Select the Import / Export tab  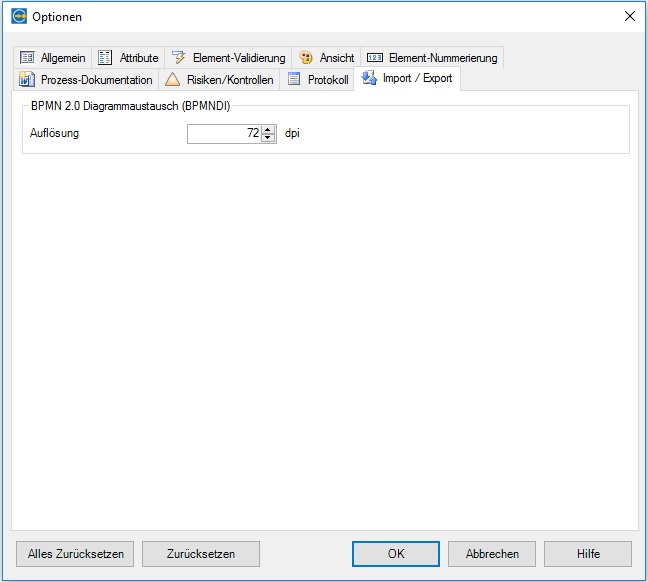click(x=407, y=78)
